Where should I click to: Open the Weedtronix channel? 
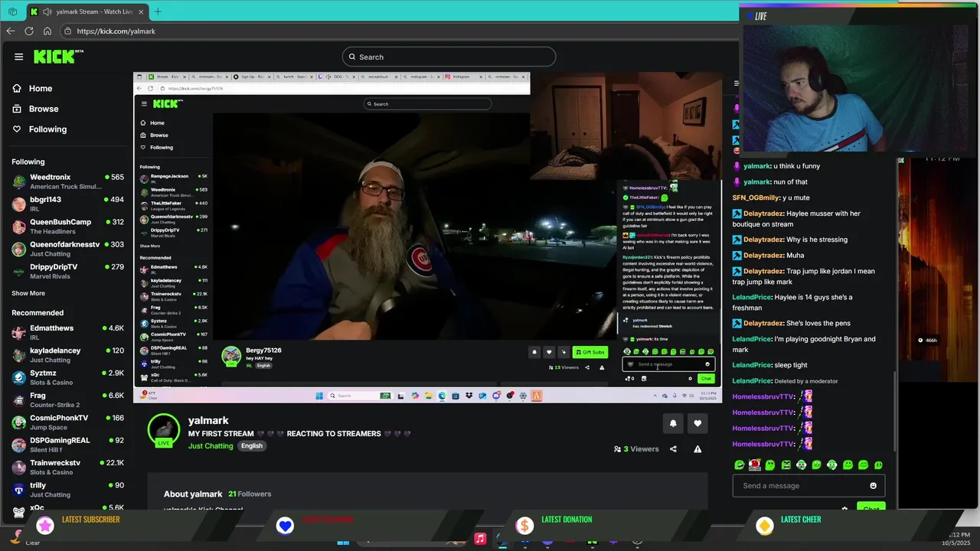[x=67, y=181]
